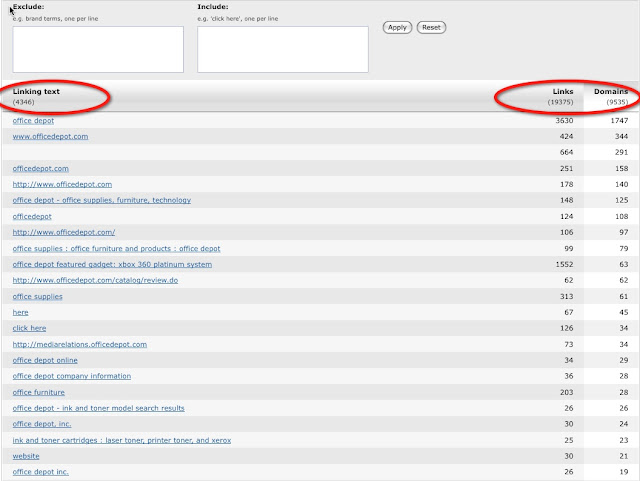Image resolution: width=640 pixels, height=481 pixels.
Task: Select total links count (19375) in header
Action: click(560, 102)
